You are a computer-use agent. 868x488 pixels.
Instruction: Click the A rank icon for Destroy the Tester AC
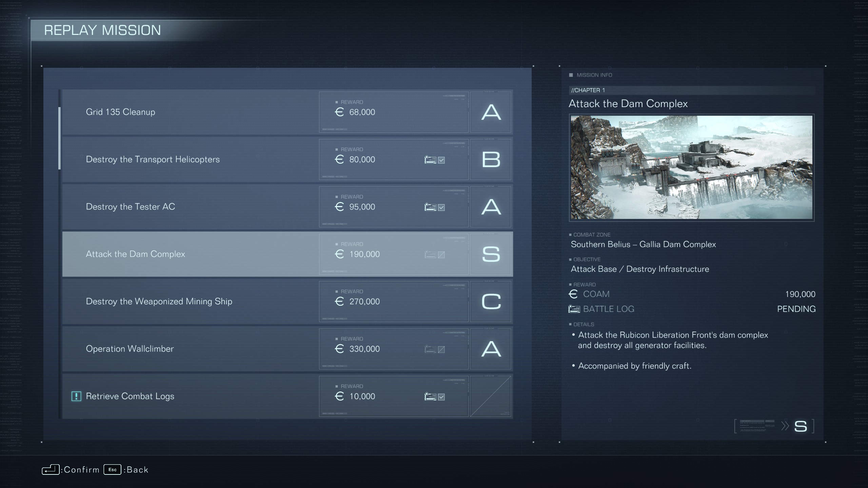pos(491,207)
